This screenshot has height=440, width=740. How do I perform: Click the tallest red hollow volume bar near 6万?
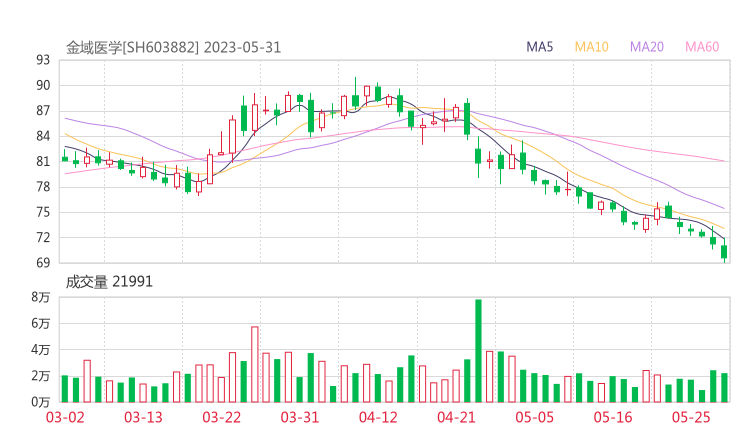[255, 364]
